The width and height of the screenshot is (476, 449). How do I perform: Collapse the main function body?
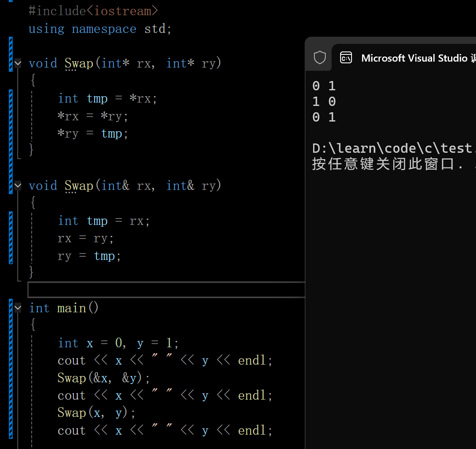(17, 308)
